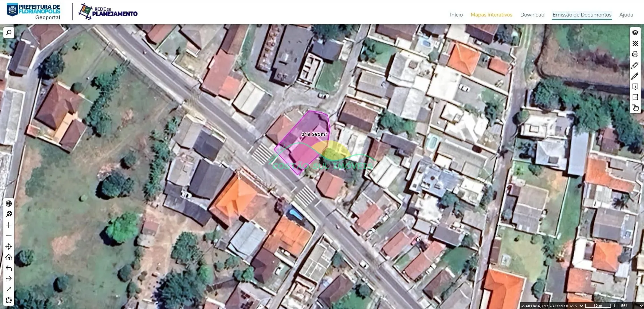Click the Download link

(532, 15)
